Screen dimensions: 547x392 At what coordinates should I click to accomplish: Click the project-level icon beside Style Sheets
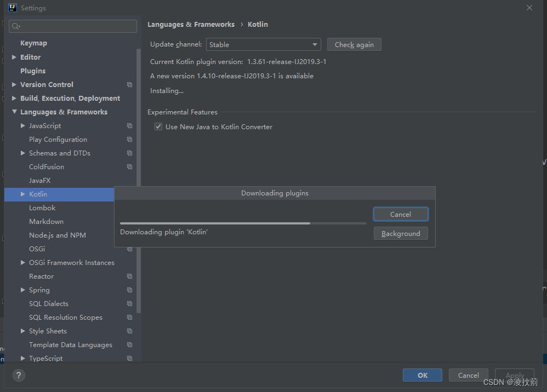tap(129, 331)
